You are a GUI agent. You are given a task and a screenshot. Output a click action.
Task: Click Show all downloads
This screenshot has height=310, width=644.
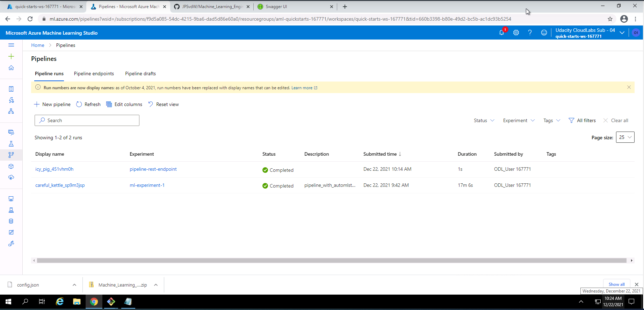pyautogui.click(x=616, y=284)
